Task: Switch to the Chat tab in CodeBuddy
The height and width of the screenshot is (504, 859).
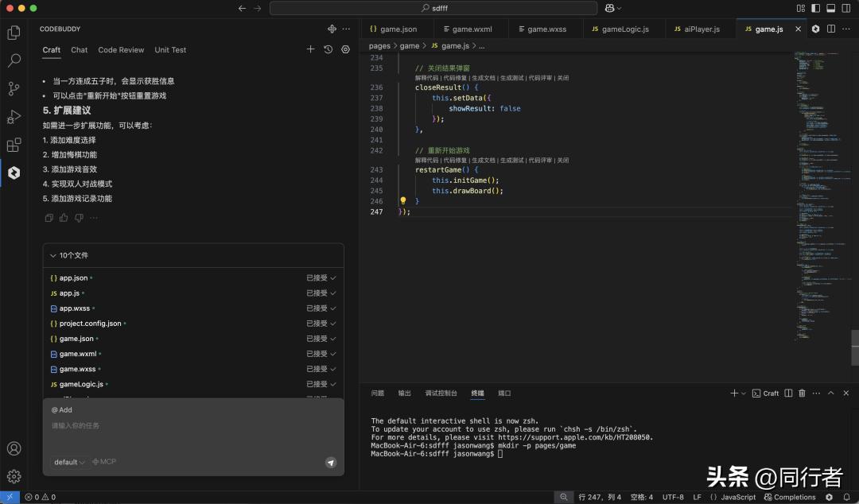Action: tap(79, 49)
